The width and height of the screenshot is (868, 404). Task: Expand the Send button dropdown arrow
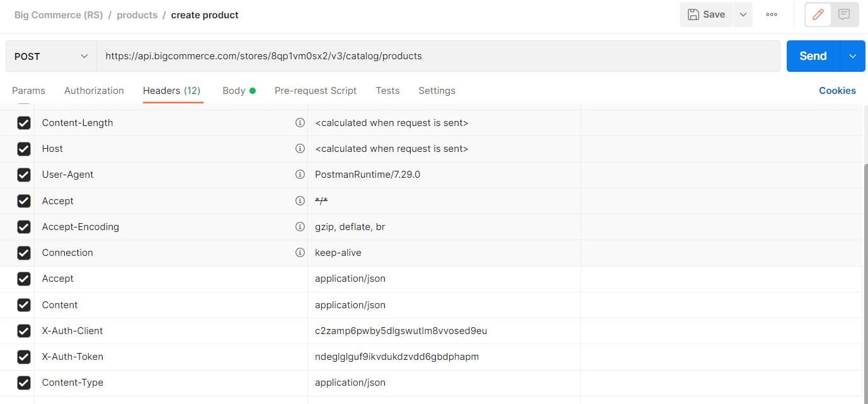[x=853, y=56]
